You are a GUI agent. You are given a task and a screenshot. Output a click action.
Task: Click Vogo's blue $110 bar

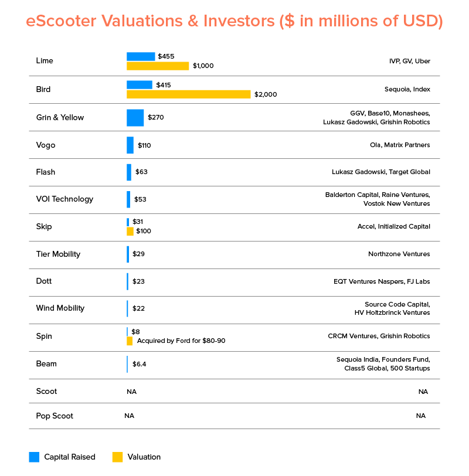(130, 145)
